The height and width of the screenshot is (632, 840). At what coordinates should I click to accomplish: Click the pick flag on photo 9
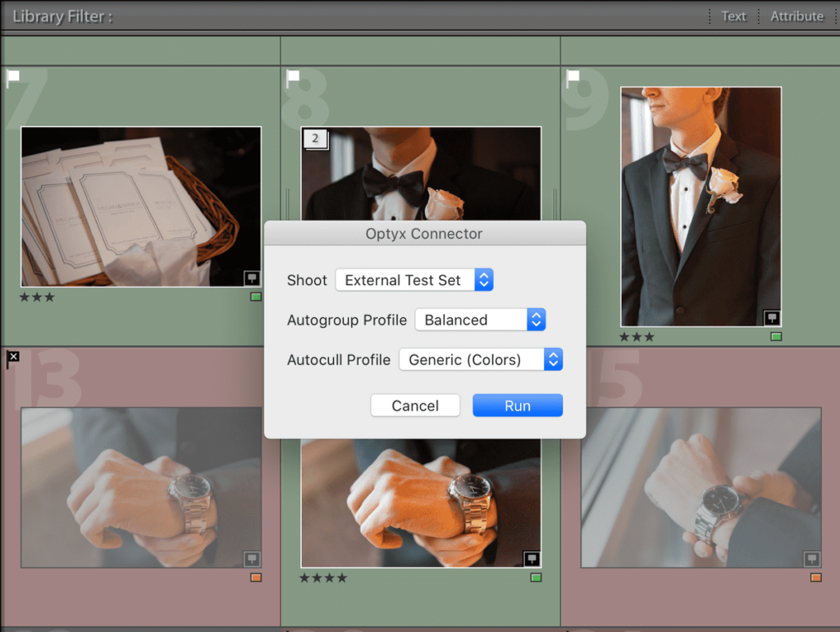(x=573, y=77)
